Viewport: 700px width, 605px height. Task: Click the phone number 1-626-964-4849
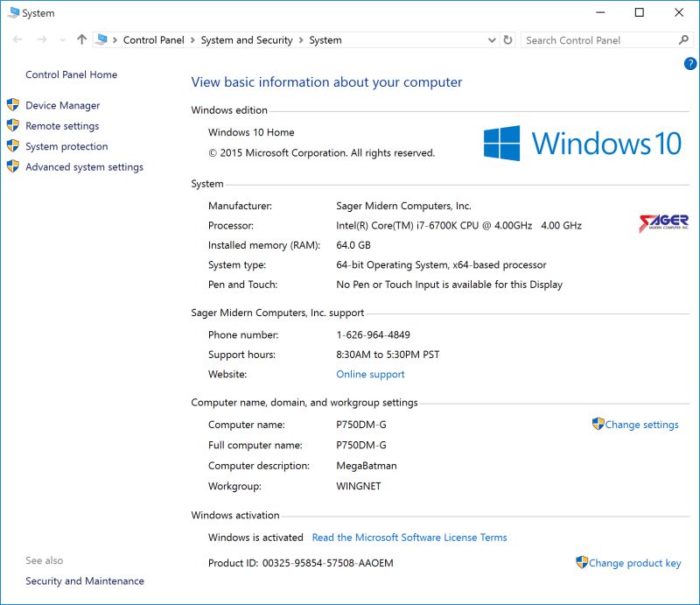coord(374,334)
